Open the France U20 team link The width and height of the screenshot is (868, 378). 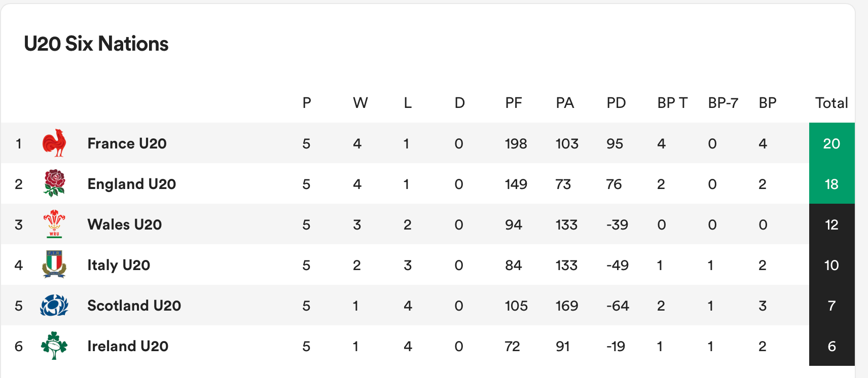point(127,143)
